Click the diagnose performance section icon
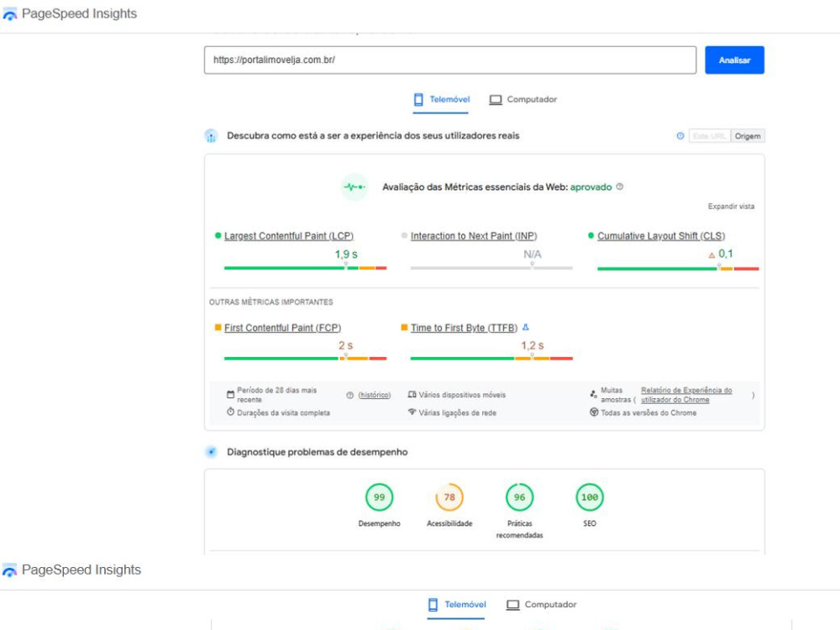The height and width of the screenshot is (630, 840). click(211, 452)
